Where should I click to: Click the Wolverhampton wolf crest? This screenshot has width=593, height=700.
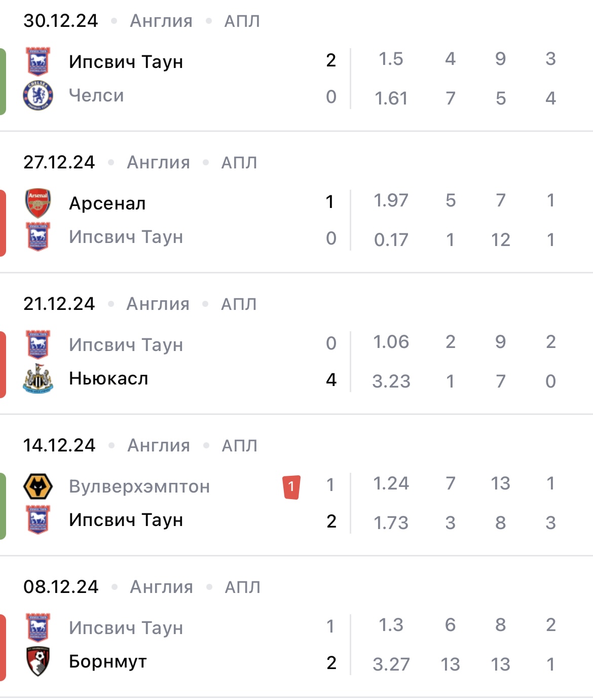click(38, 486)
